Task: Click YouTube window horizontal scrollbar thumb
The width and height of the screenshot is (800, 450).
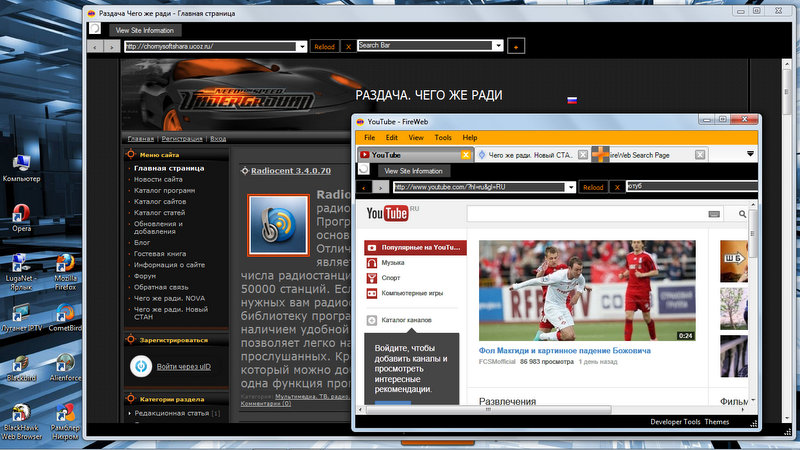Action: tap(488, 410)
